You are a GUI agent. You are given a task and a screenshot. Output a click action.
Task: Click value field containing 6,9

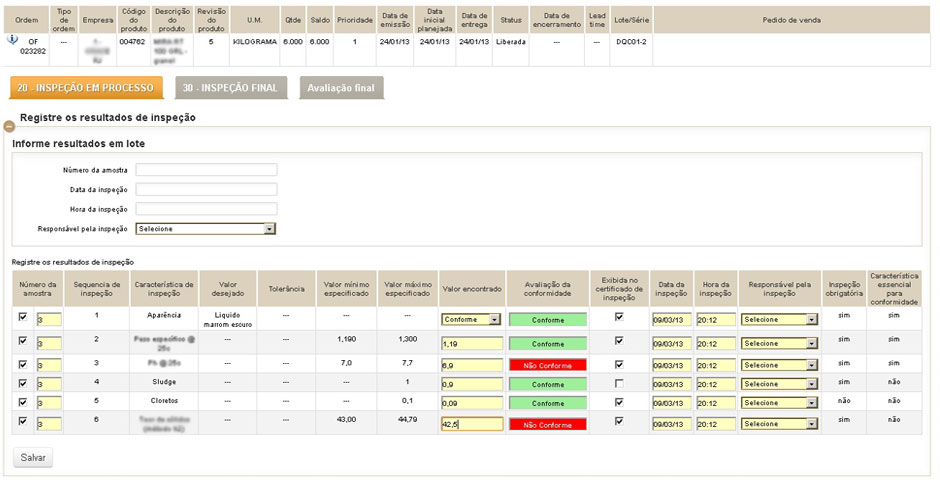tap(472, 366)
